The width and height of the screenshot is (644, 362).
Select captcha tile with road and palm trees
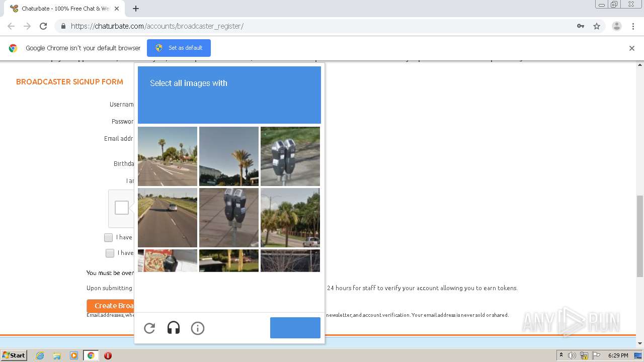click(x=168, y=156)
